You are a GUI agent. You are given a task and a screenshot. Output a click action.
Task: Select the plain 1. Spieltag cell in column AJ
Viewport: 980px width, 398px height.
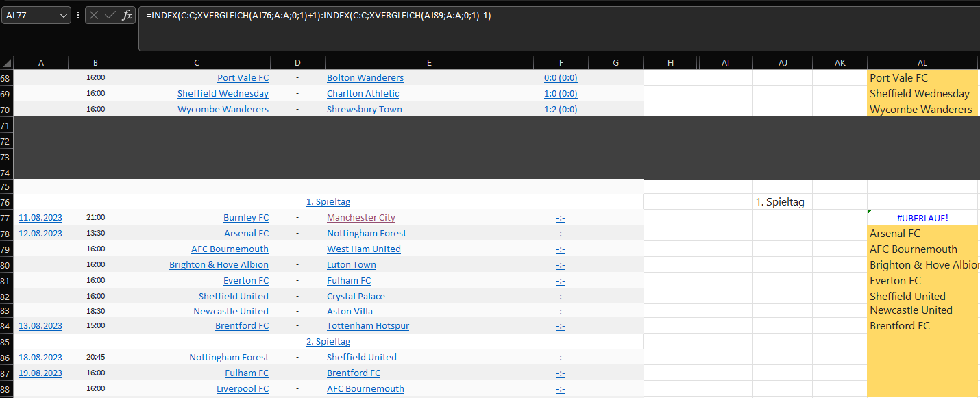point(783,202)
